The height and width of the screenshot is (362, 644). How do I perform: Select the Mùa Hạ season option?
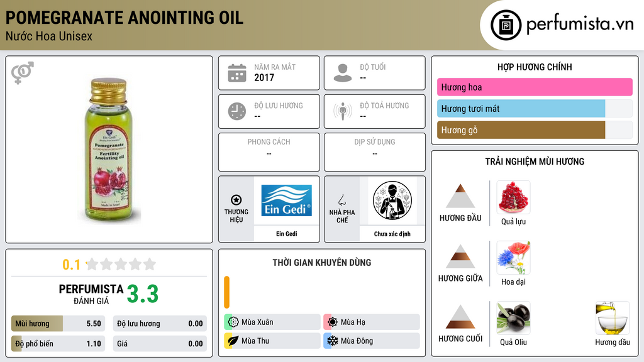coord(372,322)
